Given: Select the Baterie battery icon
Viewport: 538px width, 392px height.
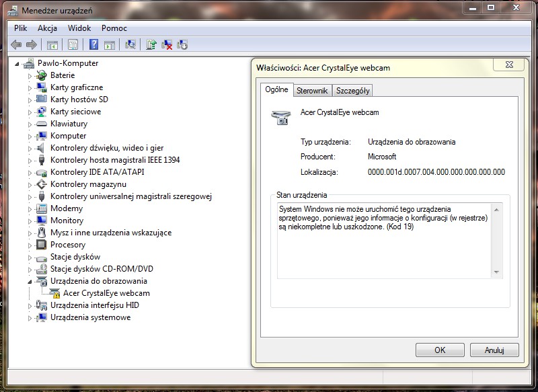Looking at the screenshot, I should point(42,75).
